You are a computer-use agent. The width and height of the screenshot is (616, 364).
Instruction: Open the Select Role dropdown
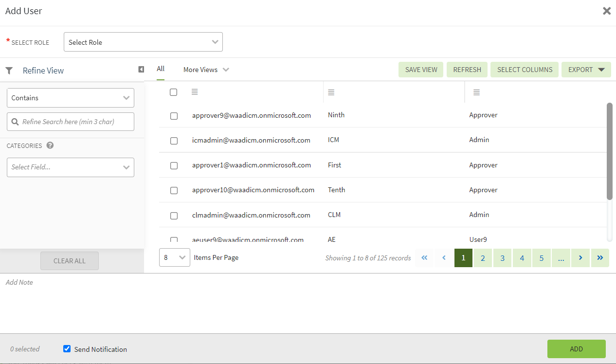coord(143,42)
